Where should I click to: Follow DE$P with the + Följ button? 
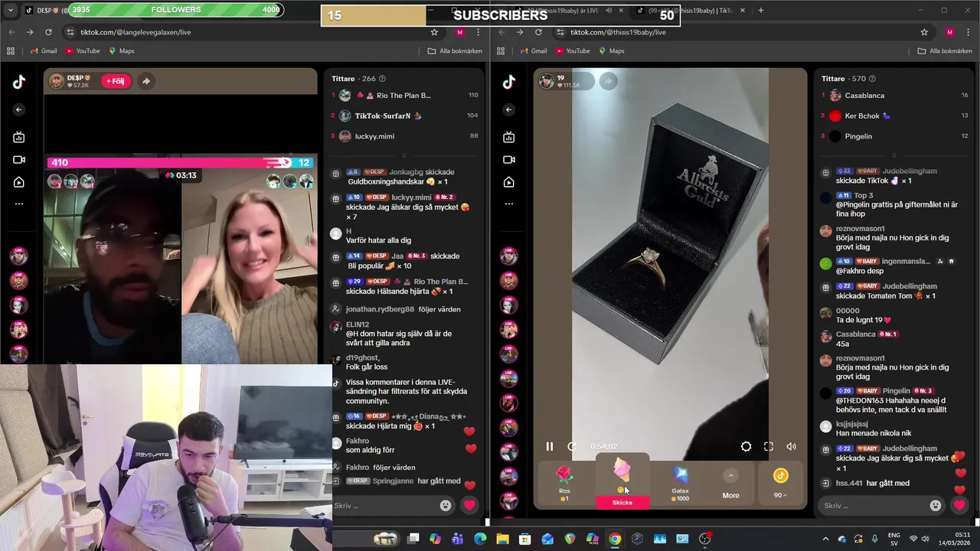[116, 80]
